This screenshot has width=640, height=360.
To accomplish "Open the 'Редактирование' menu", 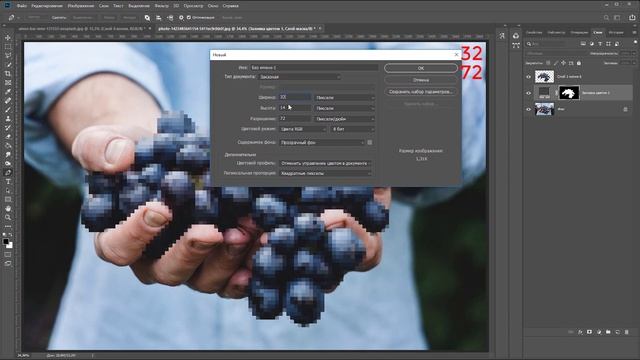I will coord(47,6).
